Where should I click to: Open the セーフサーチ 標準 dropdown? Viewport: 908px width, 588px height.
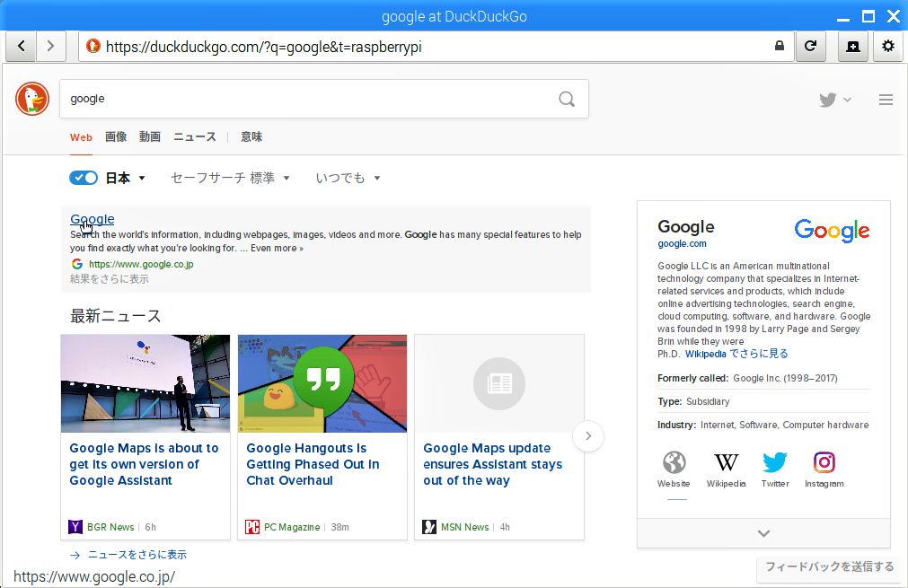pos(230,179)
